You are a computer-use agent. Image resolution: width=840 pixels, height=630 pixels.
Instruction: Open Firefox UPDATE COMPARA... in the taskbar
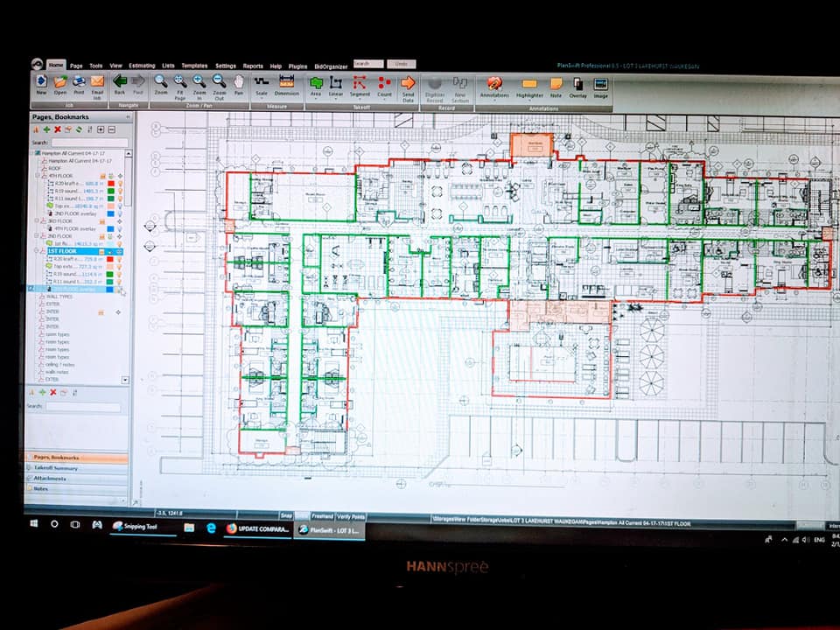point(259,528)
